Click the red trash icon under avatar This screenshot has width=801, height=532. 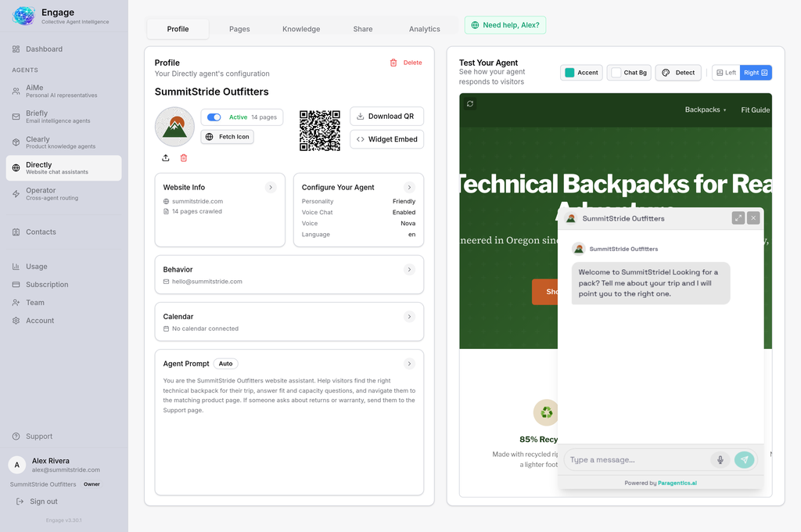click(183, 158)
